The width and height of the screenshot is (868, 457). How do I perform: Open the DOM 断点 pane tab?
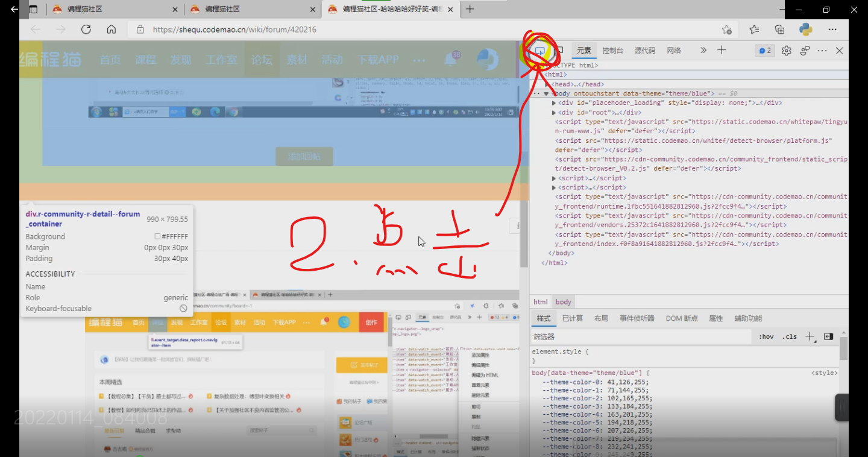click(x=682, y=318)
